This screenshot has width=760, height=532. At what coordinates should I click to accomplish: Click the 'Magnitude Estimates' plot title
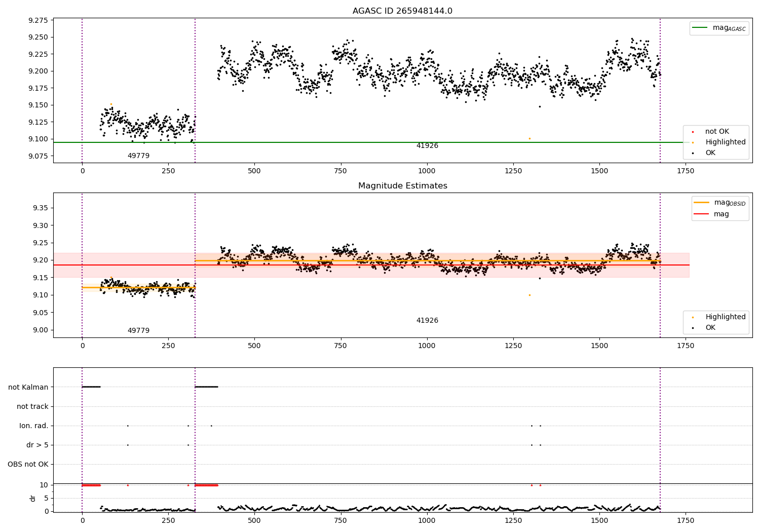tap(402, 186)
